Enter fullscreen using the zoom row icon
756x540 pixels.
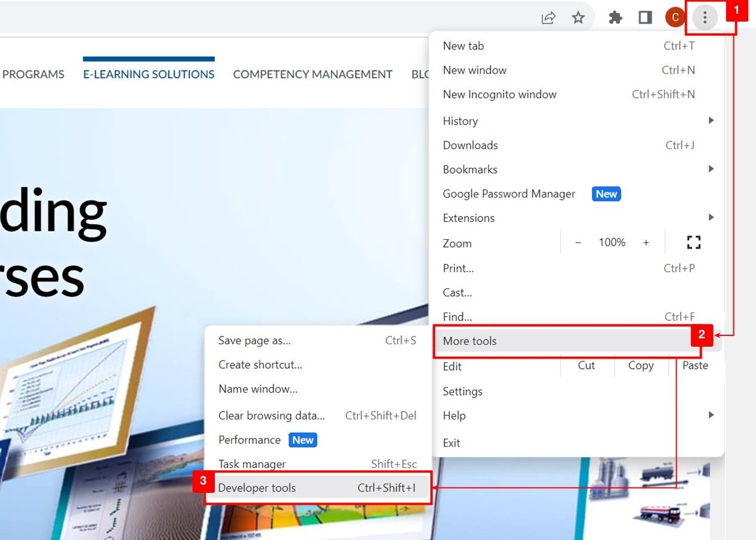coord(693,242)
